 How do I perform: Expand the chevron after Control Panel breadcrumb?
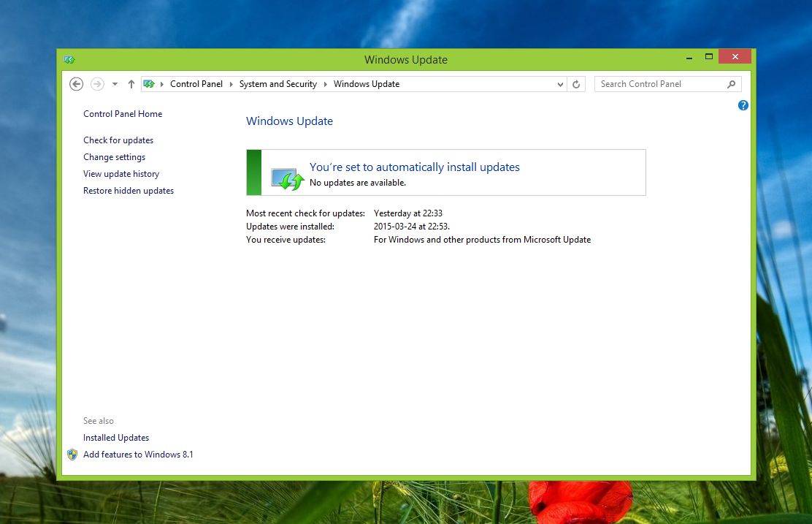[231, 84]
